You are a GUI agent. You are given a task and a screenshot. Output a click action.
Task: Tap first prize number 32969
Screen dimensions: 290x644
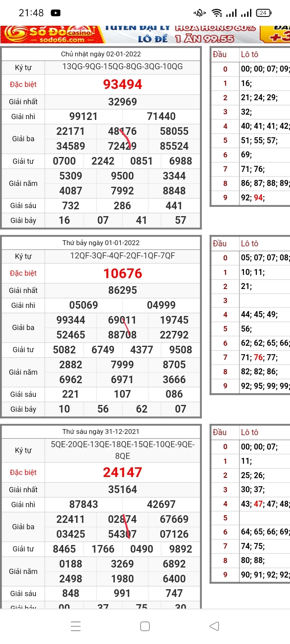pyautogui.click(x=122, y=102)
